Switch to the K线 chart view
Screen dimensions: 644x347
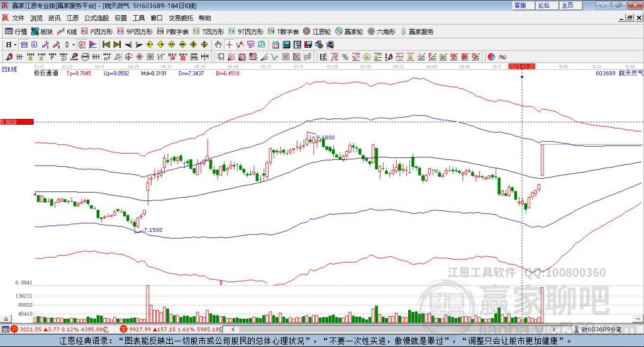tap(67, 31)
